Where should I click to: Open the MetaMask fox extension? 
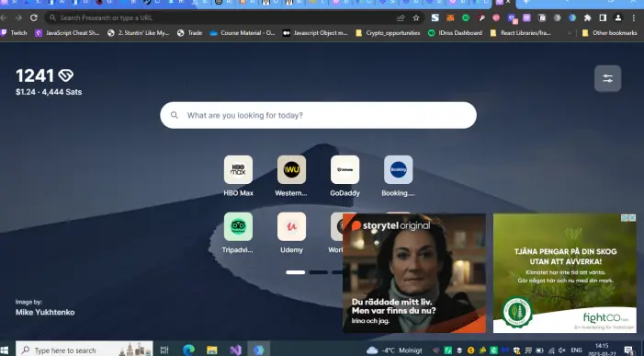(x=450, y=17)
